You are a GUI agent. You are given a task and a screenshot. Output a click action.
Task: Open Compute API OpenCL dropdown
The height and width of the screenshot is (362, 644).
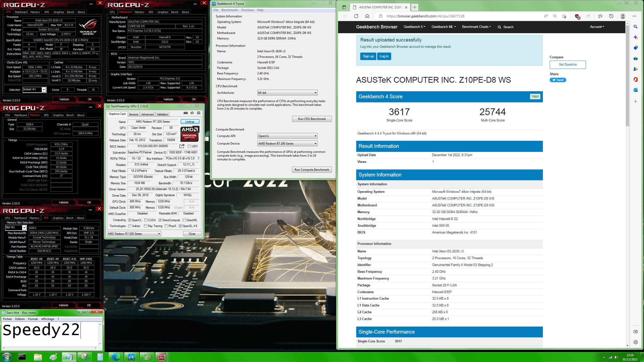tap(287, 136)
